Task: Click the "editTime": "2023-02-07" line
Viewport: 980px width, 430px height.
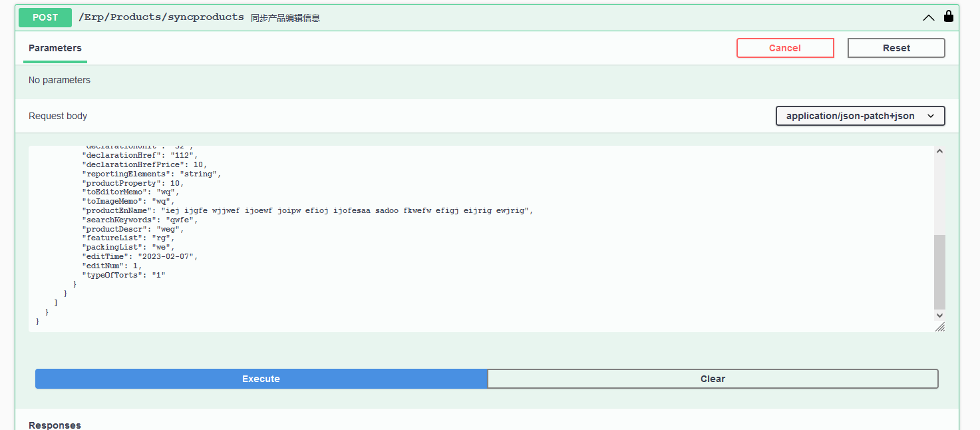Action: point(140,256)
